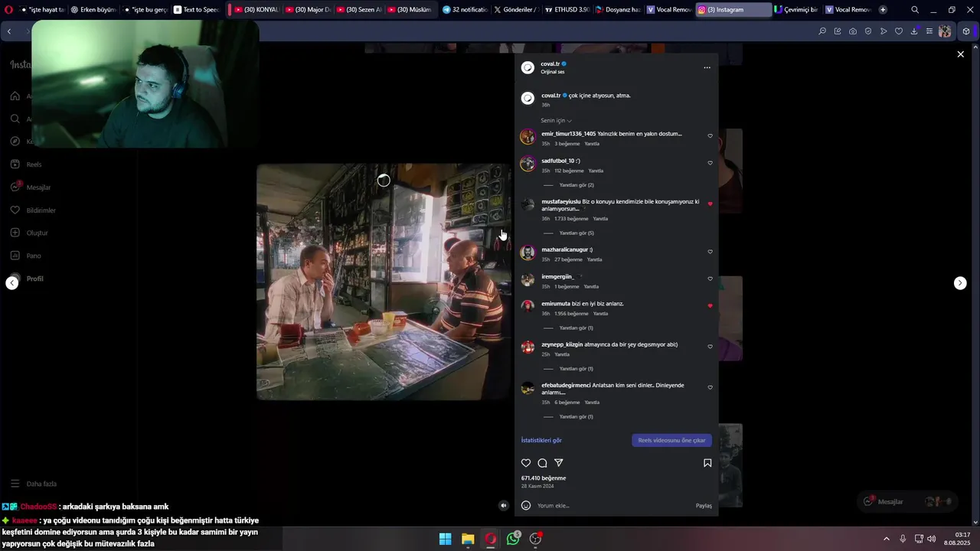This screenshot has width=980, height=551.
Task: Open the Daha fazla menu in the sidebar
Action: [33, 484]
